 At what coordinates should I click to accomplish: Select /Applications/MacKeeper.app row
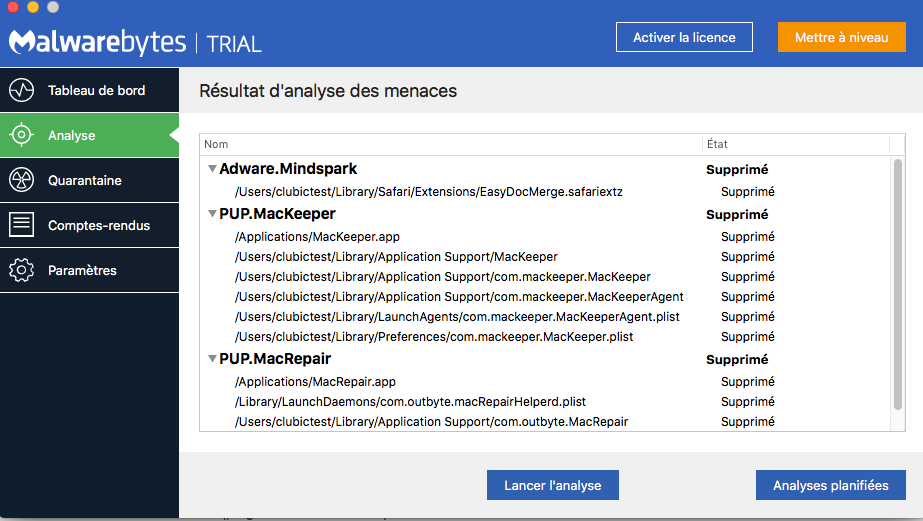pyautogui.click(x=545, y=237)
